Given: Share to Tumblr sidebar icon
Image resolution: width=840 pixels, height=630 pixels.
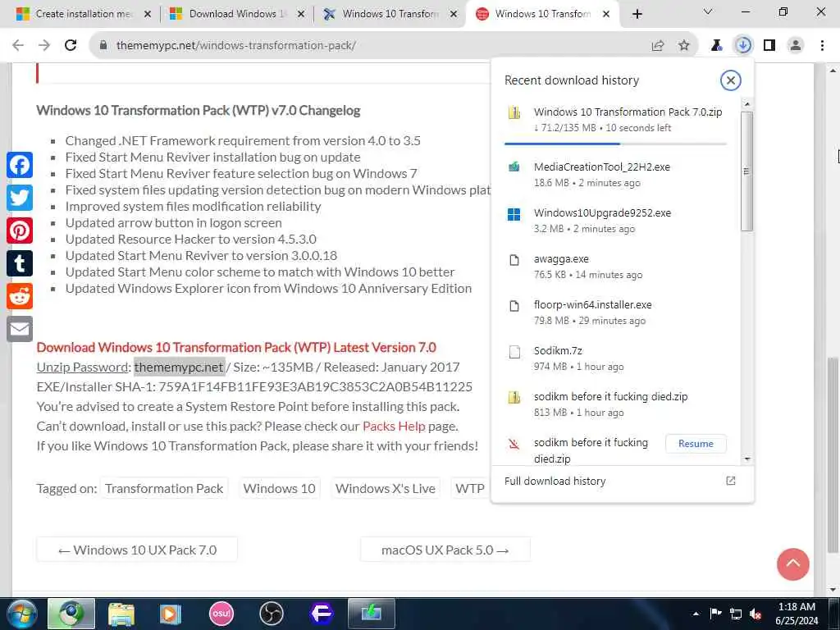Looking at the screenshot, I should [20, 263].
